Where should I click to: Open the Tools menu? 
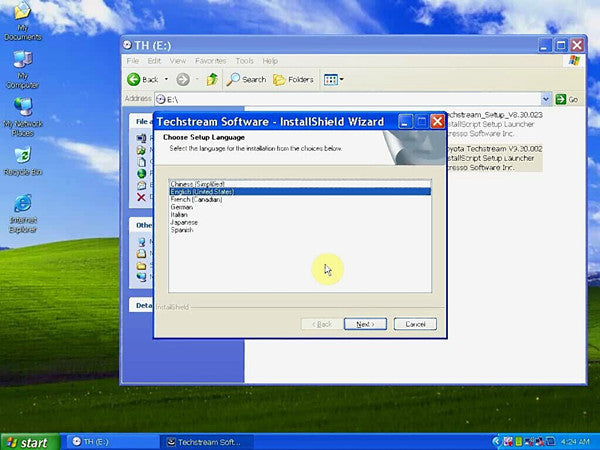tap(244, 61)
